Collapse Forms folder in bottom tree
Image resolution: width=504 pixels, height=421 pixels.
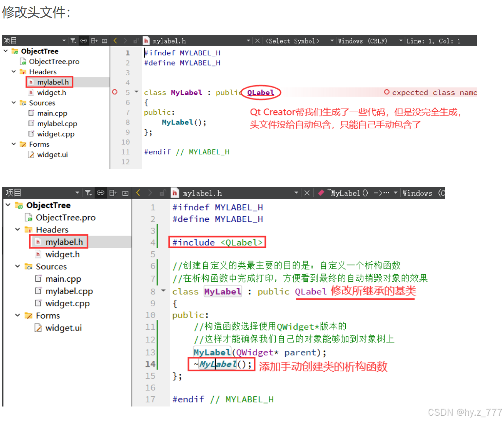pos(18,315)
